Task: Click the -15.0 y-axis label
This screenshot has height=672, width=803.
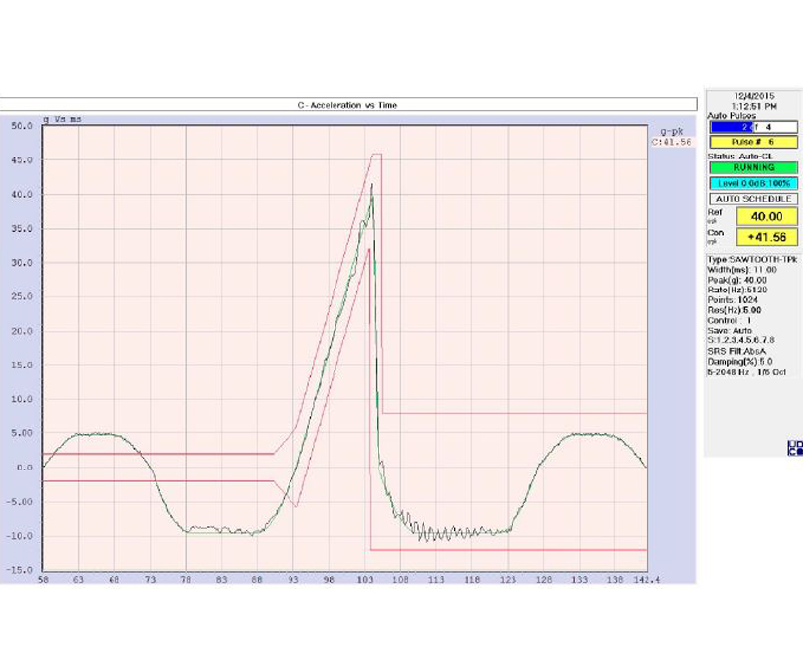Action: (x=20, y=570)
